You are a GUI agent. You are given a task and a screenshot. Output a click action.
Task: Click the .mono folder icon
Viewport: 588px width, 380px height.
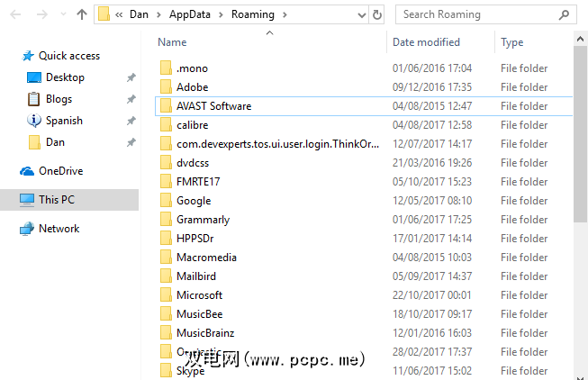point(166,68)
